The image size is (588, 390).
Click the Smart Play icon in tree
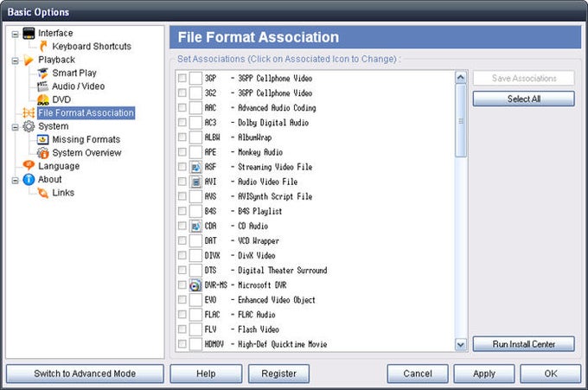(x=43, y=74)
